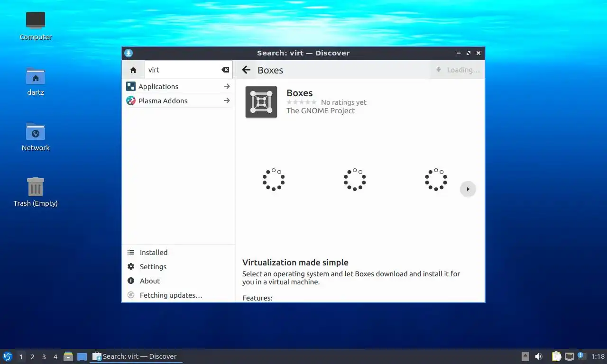Click the third loading screenshot thumbnail
Screen dimensions: 607x364
(436, 180)
